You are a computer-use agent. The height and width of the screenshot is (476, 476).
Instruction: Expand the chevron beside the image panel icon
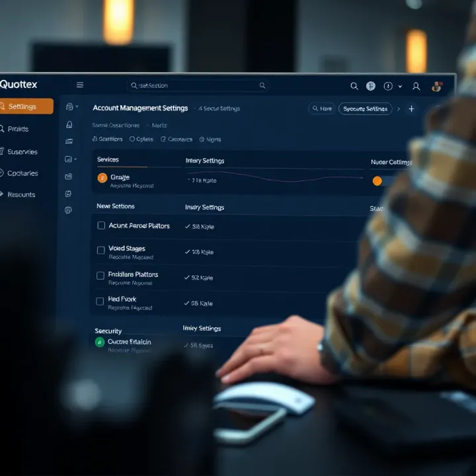(x=75, y=159)
